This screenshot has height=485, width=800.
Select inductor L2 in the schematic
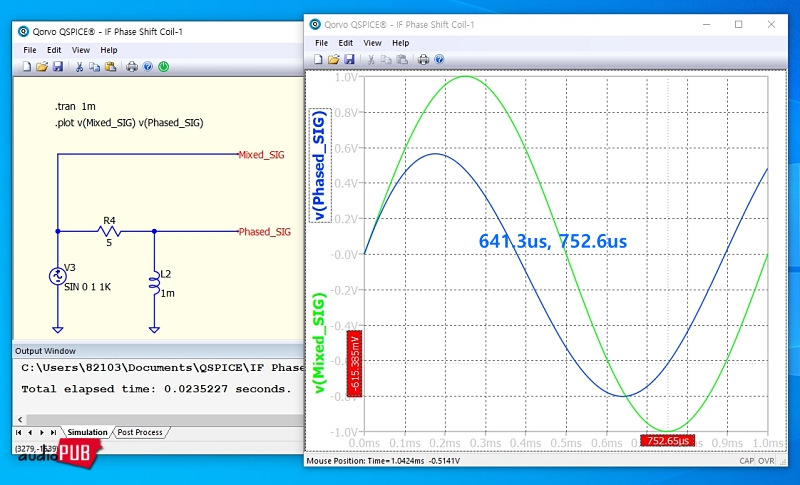154,285
